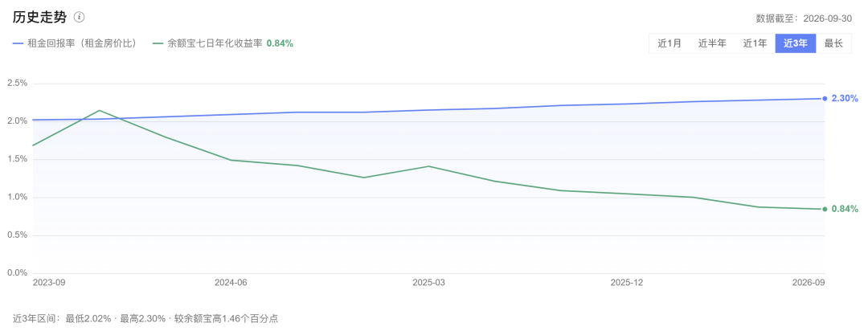Screen dimensions: 868x335
Task: Toggle the 租金回报率 legend series
Action: [75, 43]
